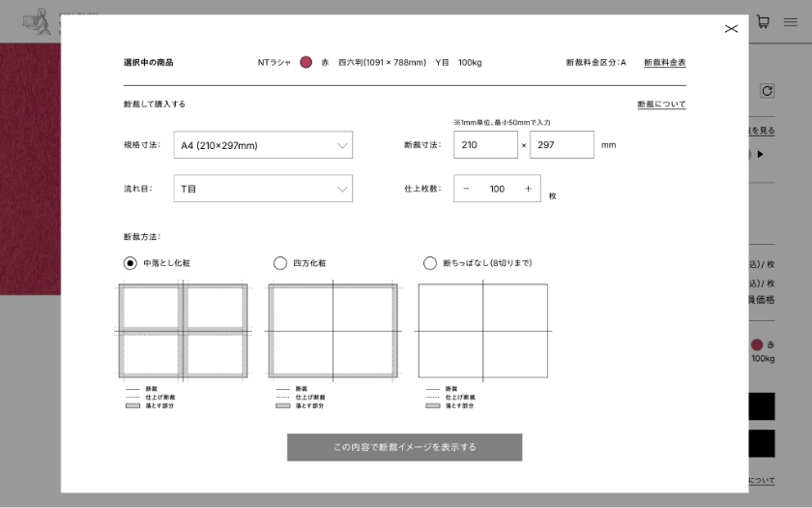The width and height of the screenshot is (812, 508).
Task: Click the refresh icon behind the dialog
Action: pyautogui.click(x=767, y=91)
